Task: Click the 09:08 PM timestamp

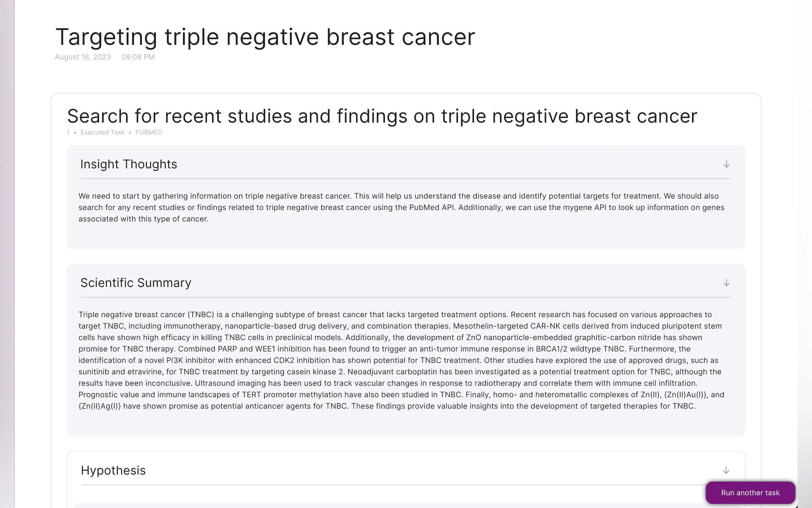Action: [x=138, y=57]
